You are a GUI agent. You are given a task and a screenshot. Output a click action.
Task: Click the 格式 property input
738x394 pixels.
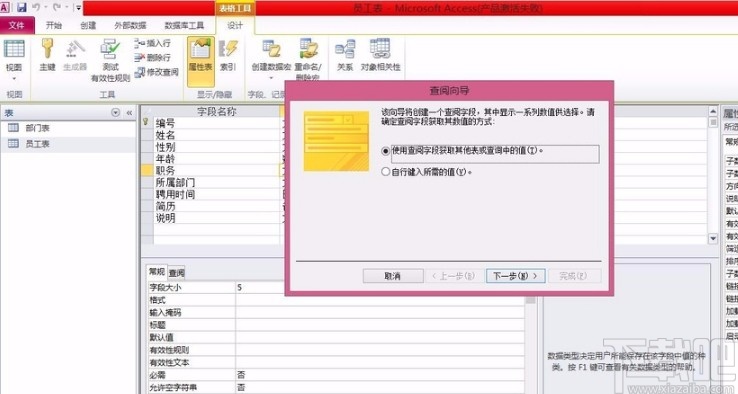click(380, 300)
